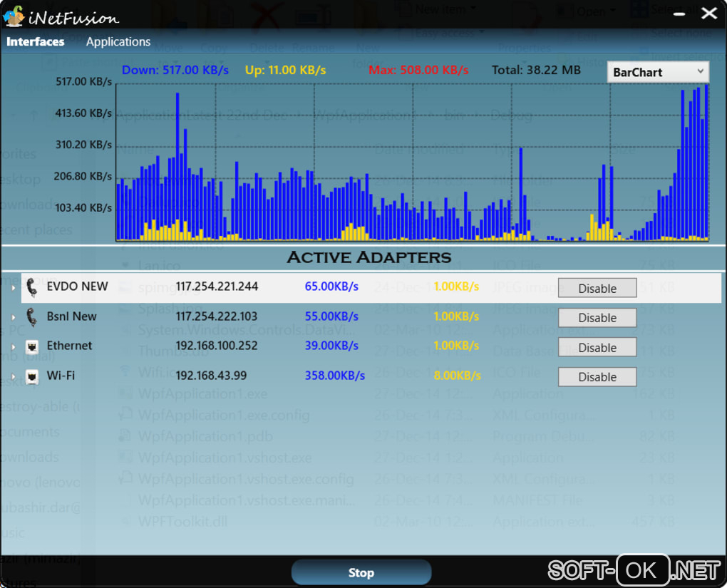Click the 517.00 KB/s axis label

pos(83,82)
